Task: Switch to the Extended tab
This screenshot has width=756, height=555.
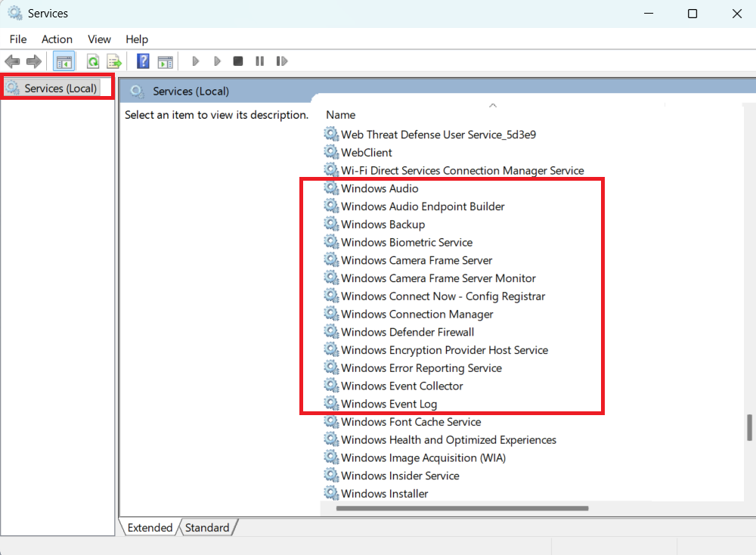Action: coord(150,528)
